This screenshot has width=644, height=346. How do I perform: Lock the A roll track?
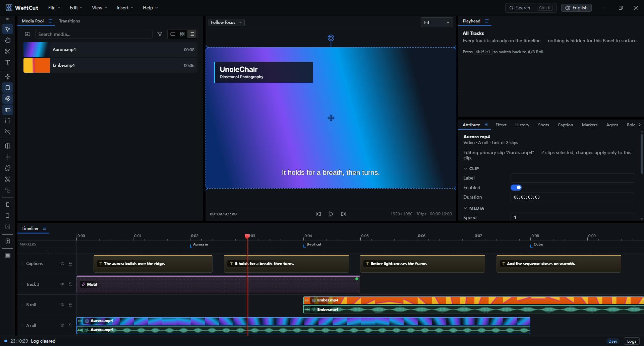point(70,326)
